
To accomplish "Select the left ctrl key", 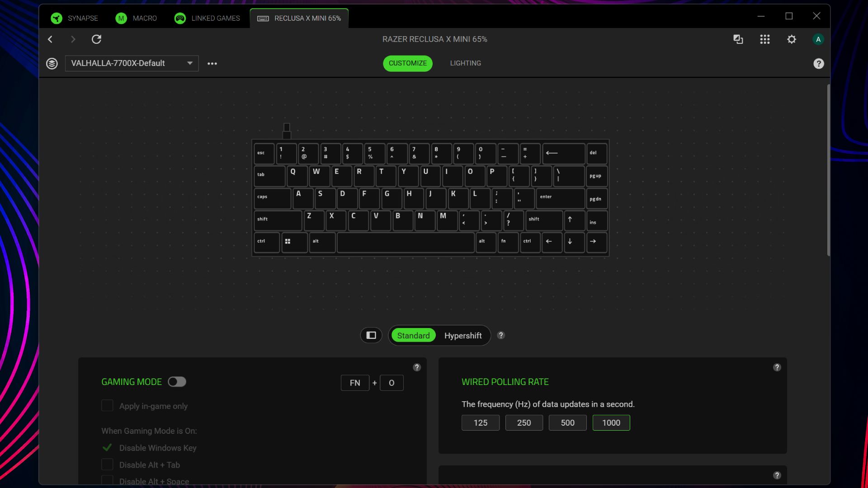I will [x=267, y=242].
